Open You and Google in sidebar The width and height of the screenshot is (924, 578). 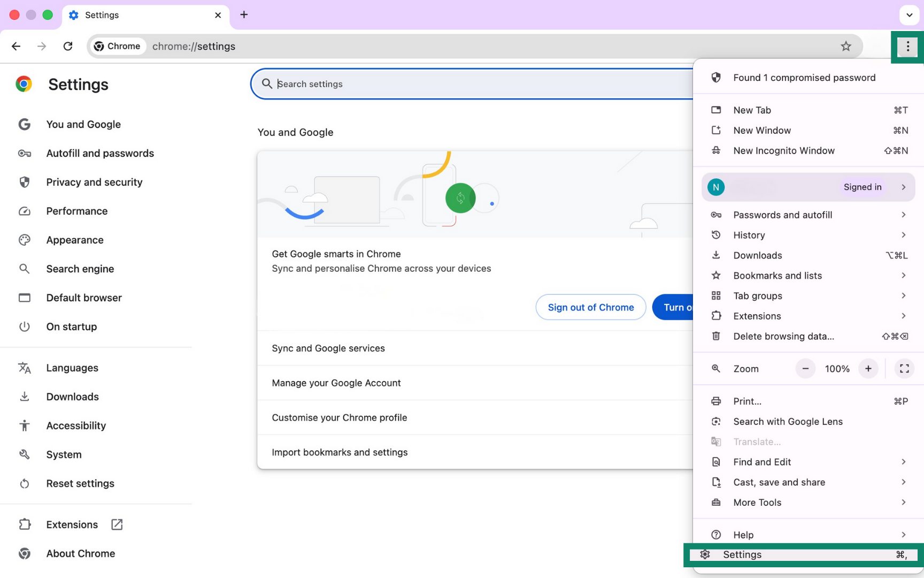pyautogui.click(x=83, y=124)
